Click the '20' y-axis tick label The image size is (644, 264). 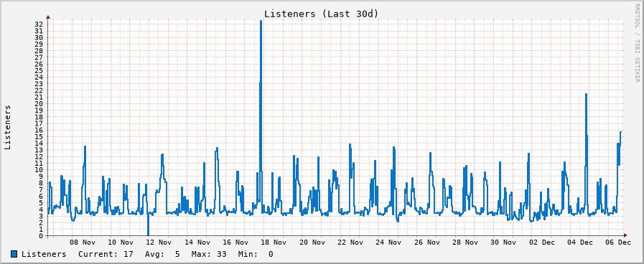(39, 103)
